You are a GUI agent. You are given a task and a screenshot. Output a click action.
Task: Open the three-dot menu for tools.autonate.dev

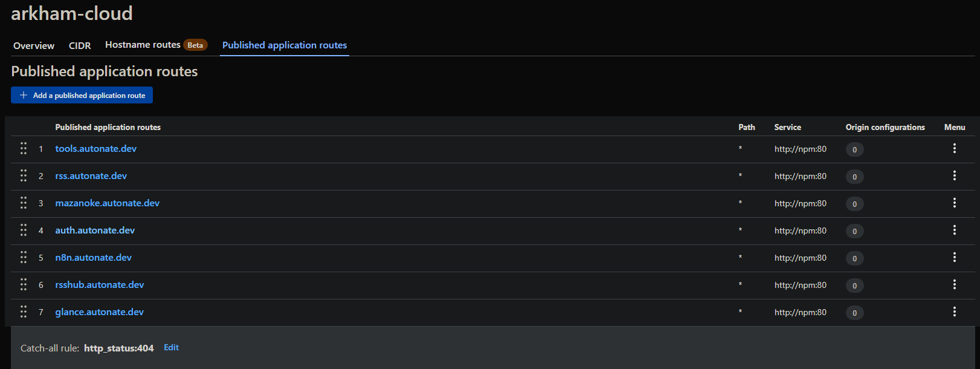coord(954,148)
